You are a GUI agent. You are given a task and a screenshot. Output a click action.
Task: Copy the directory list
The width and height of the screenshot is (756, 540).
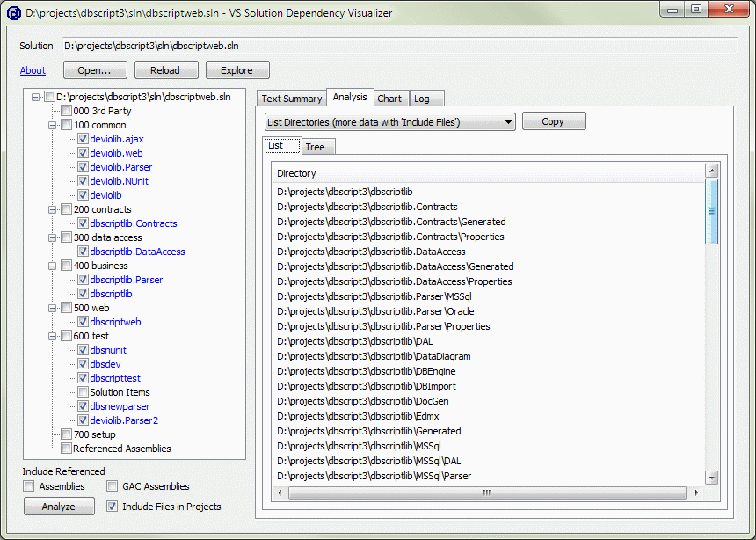554,121
